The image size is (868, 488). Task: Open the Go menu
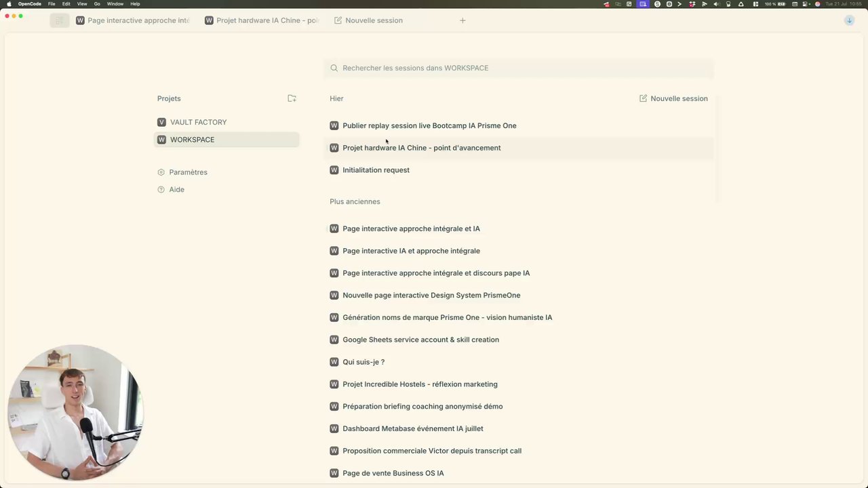click(x=97, y=4)
